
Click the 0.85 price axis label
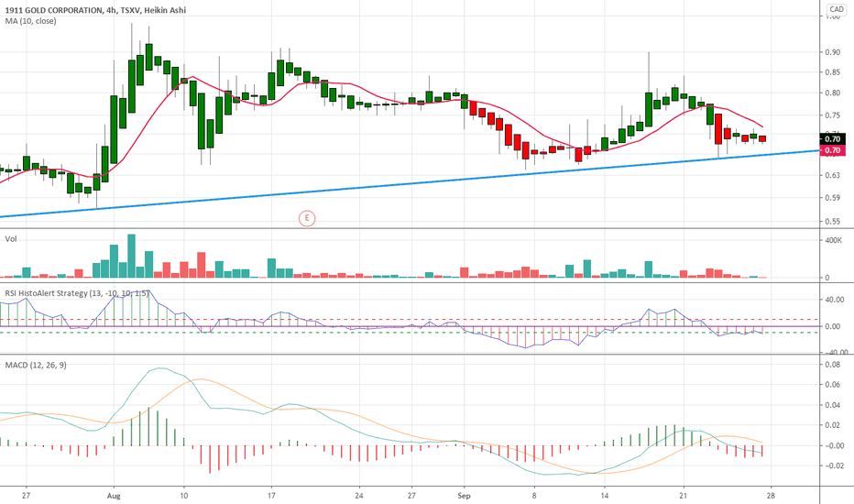(832, 71)
